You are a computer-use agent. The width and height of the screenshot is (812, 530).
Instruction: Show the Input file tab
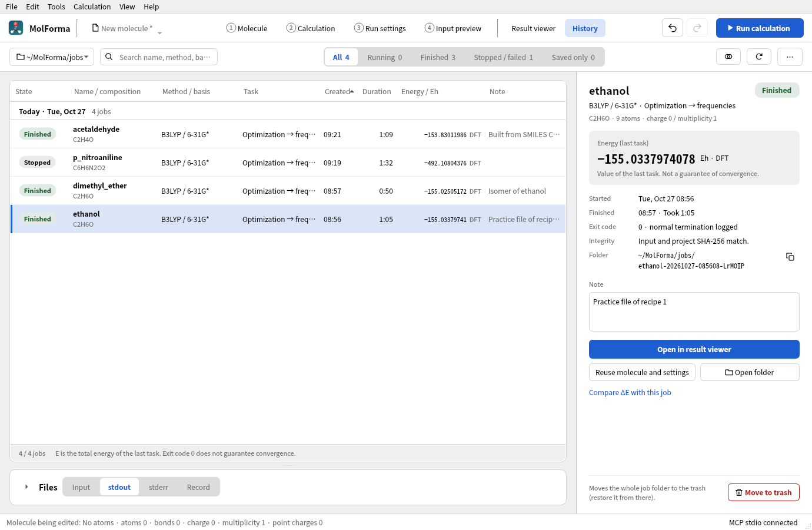[x=81, y=487]
